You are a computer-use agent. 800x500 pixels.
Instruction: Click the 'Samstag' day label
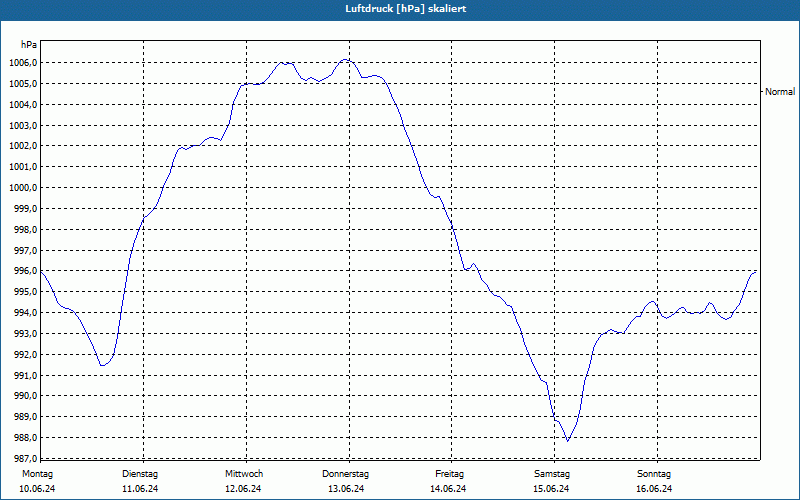click(552, 474)
